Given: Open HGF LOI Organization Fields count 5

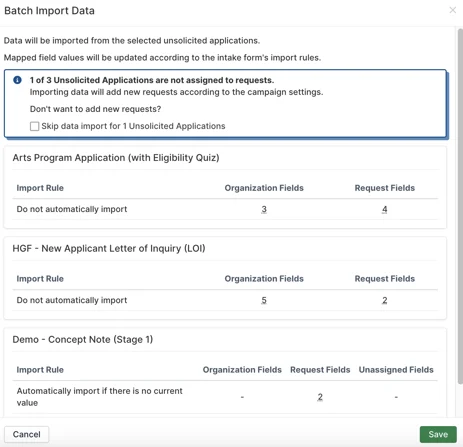Looking at the screenshot, I should click(264, 300).
